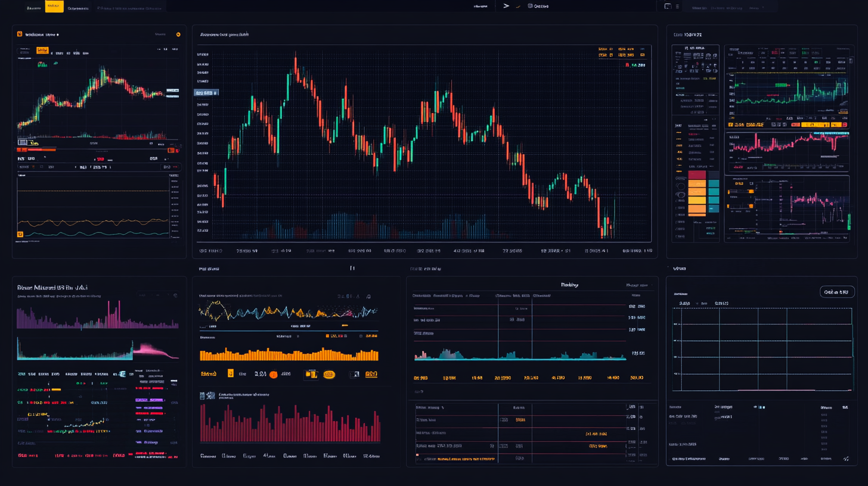
Task: Click the Get a KPI button in the right panel
Action: pos(837,291)
